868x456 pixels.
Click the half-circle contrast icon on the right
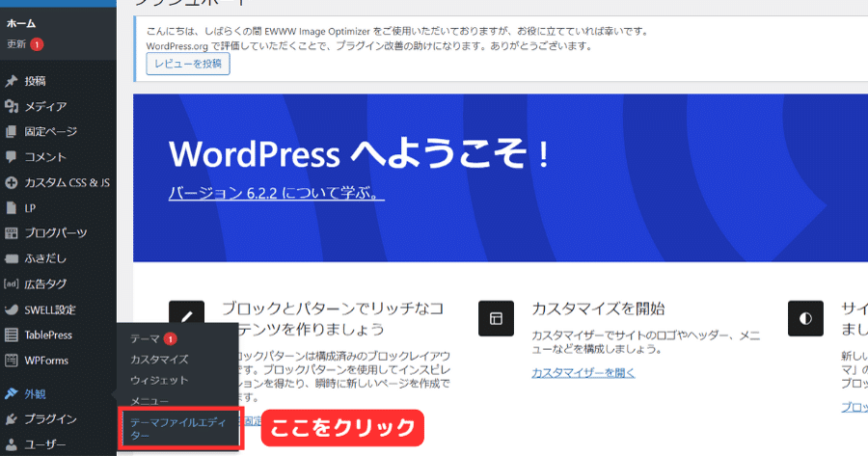(x=805, y=318)
